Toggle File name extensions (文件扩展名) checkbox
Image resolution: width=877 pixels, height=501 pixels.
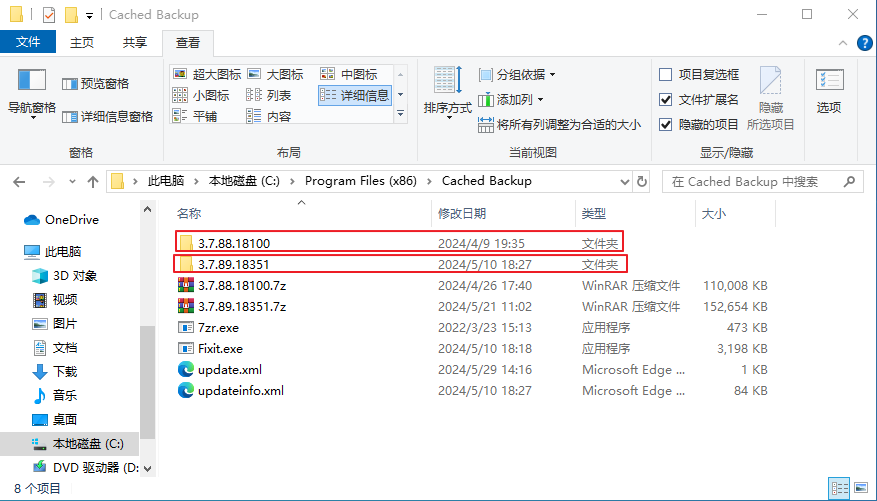coord(699,100)
